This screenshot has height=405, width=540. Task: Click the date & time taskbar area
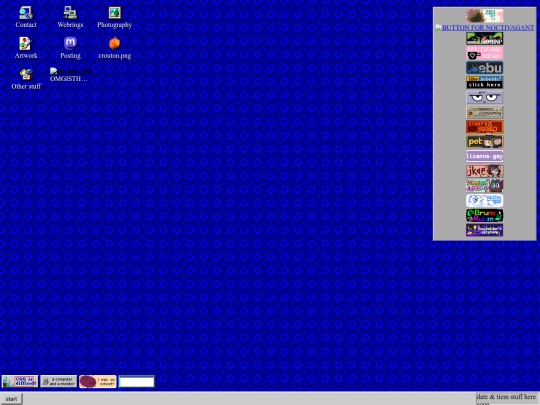pyautogui.click(x=506, y=399)
